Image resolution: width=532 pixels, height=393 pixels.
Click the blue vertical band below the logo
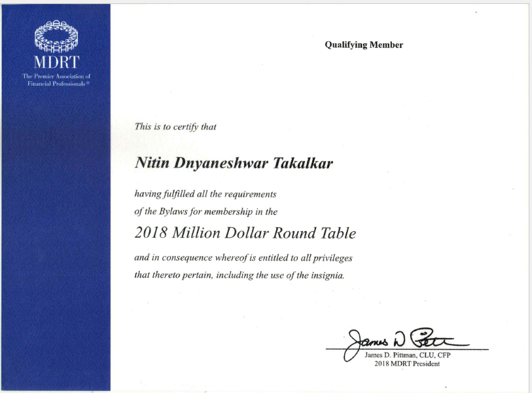click(x=56, y=249)
